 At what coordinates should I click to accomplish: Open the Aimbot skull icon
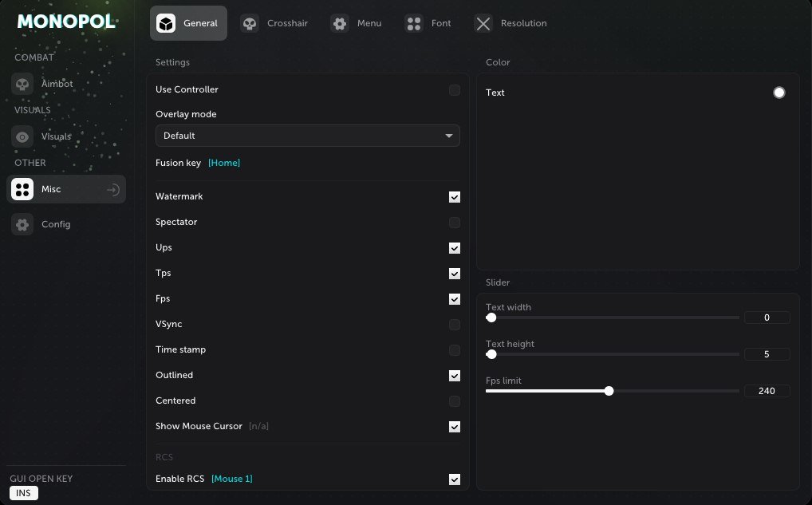tap(22, 84)
